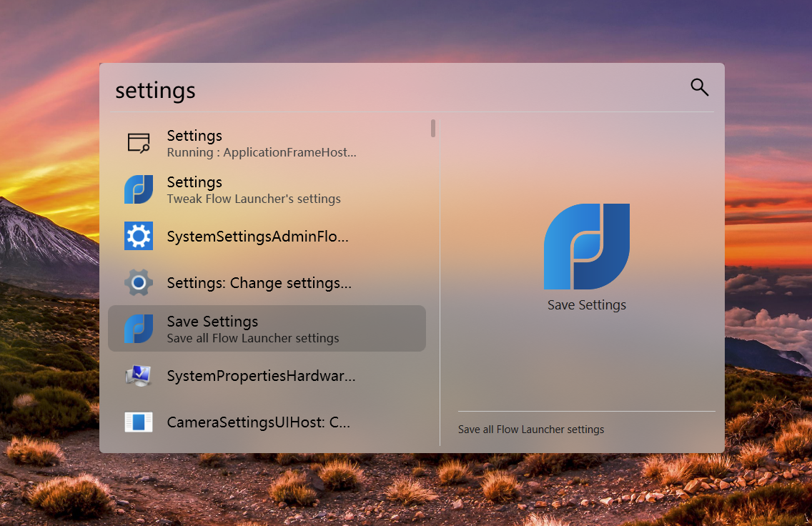812x526 pixels.
Task: Click the "settings" search query field
Action: (x=396, y=90)
